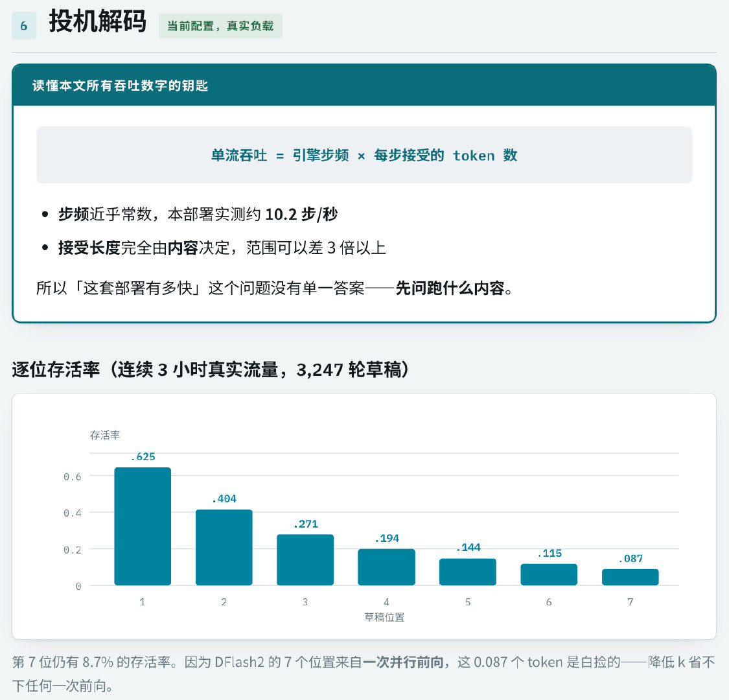
Task: Click the 一次并行前向 bold text
Action: click(403, 662)
